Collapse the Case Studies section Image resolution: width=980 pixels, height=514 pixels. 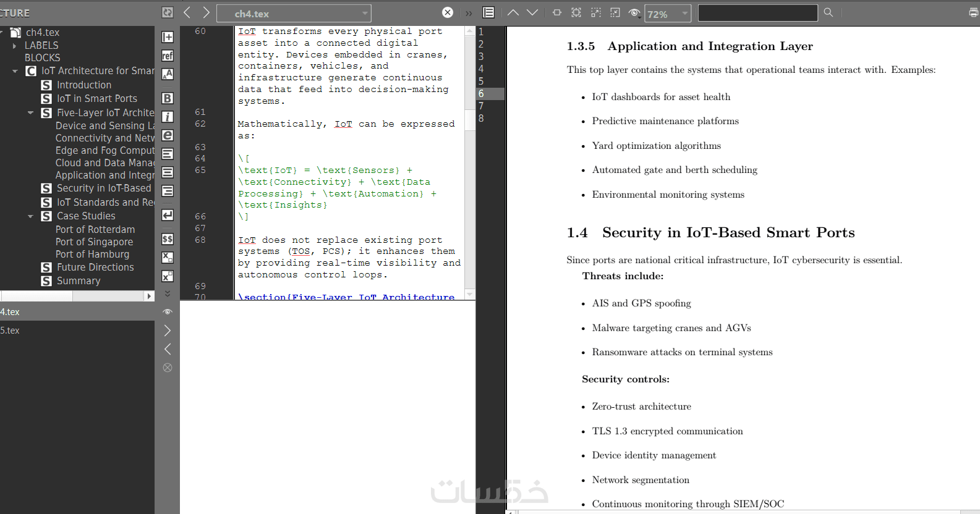(x=31, y=216)
